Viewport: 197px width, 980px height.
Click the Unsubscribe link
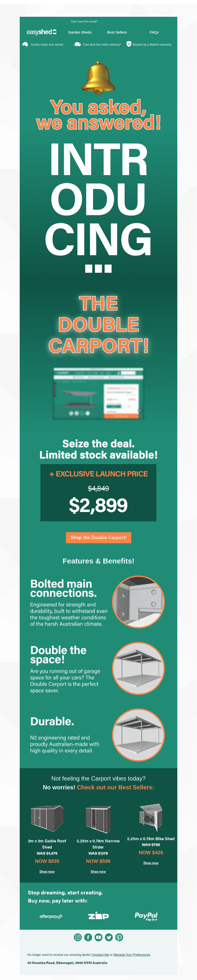100,955
